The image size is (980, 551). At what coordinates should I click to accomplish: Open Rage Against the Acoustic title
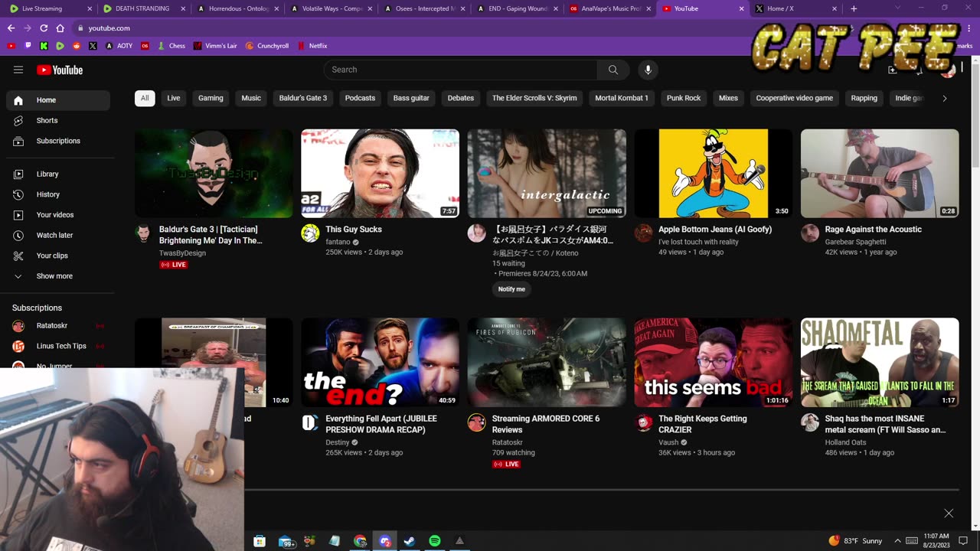[x=874, y=230]
